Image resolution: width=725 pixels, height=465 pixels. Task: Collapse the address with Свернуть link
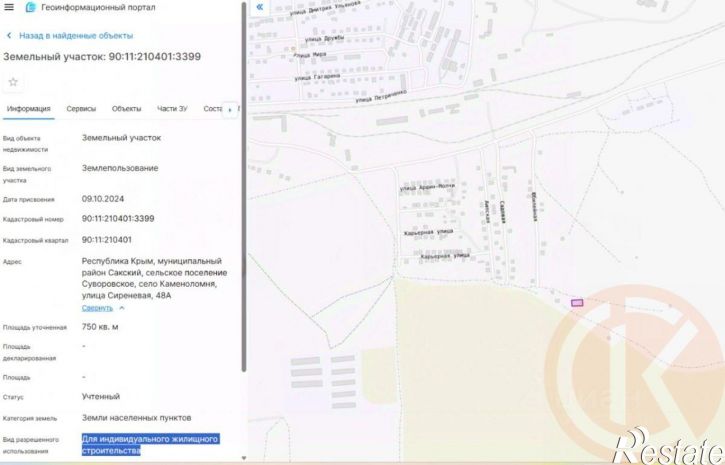(x=97, y=307)
